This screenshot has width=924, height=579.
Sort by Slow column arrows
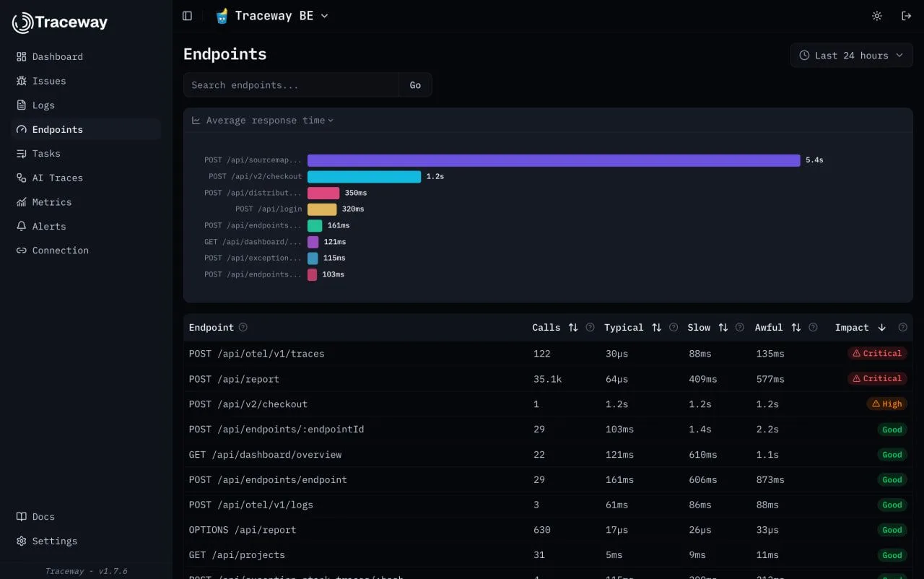[723, 328]
